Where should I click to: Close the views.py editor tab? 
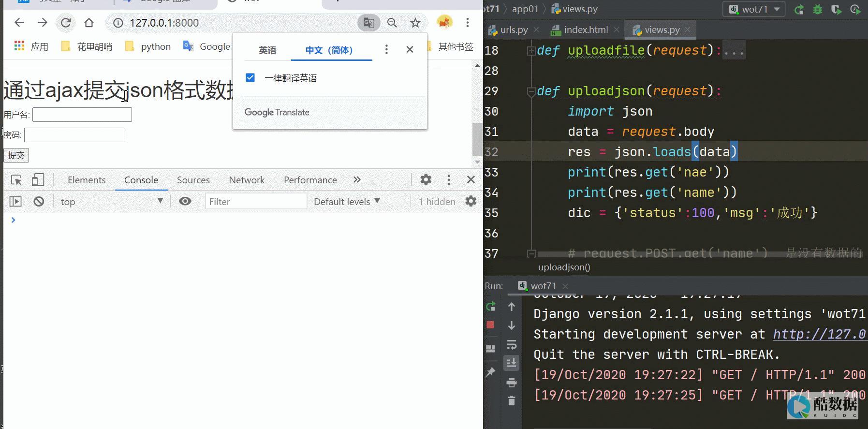(688, 30)
